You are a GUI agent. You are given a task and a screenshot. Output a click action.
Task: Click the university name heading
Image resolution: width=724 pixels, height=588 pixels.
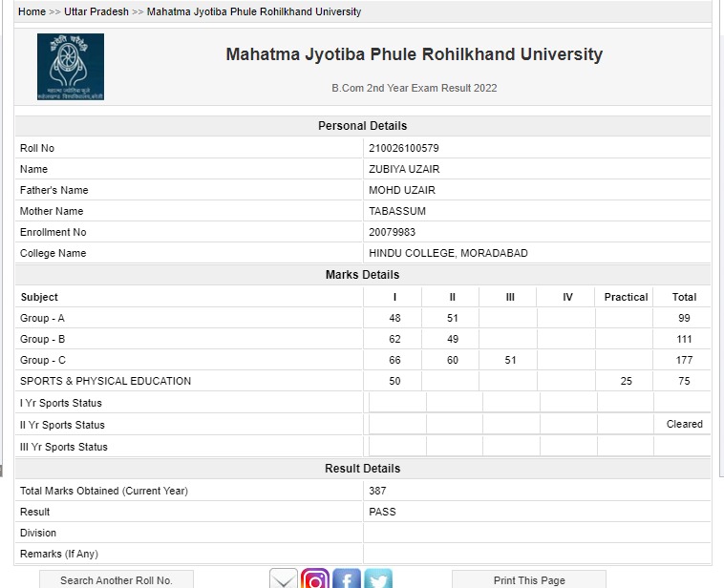pyautogui.click(x=415, y=54)
